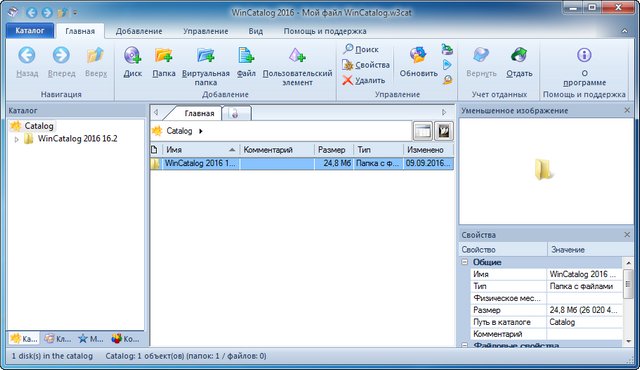Add a disk with the Диск icon
The image size is (640, 370).
click(x=133, y=55)
